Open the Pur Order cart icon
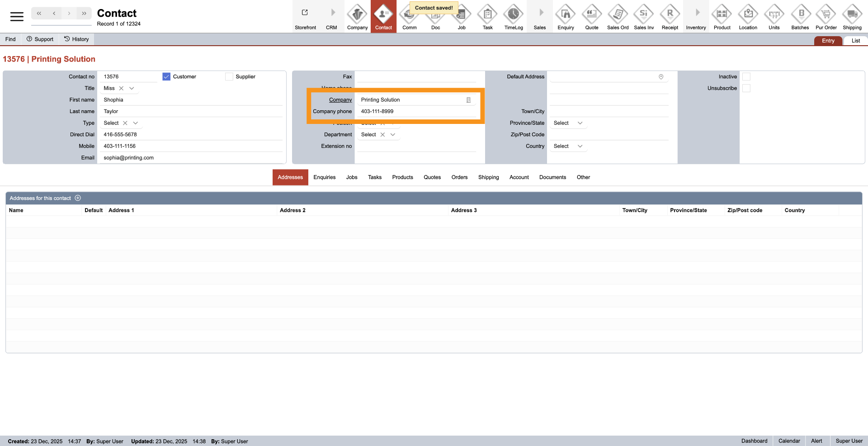868x446 pixels. click(826, 15)
